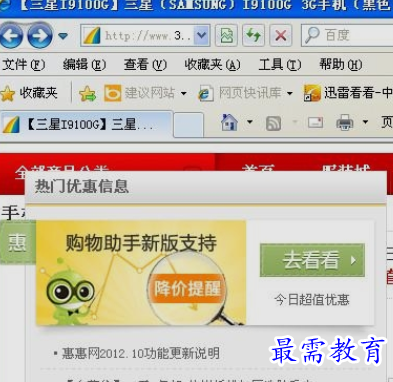Select the 【三星I9100G】三星 tab
The image size is (393, 382).
click(87, 124)
